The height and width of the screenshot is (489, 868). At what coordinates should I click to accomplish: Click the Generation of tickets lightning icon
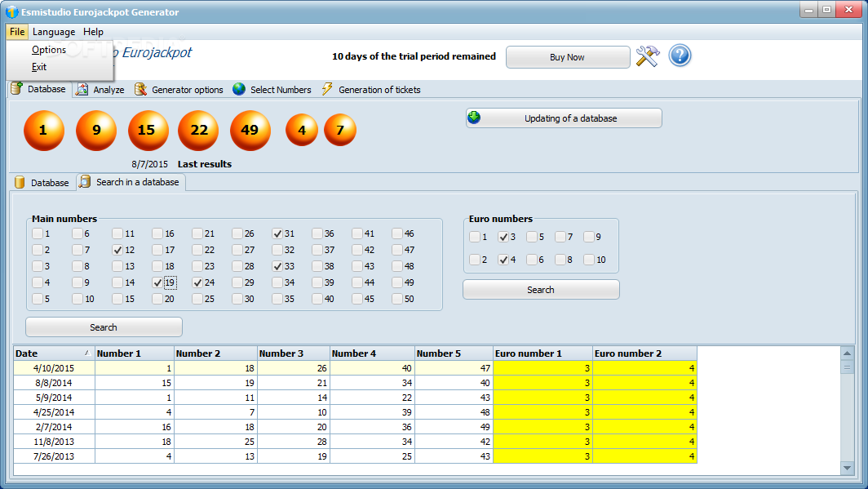tap(327, 89)
